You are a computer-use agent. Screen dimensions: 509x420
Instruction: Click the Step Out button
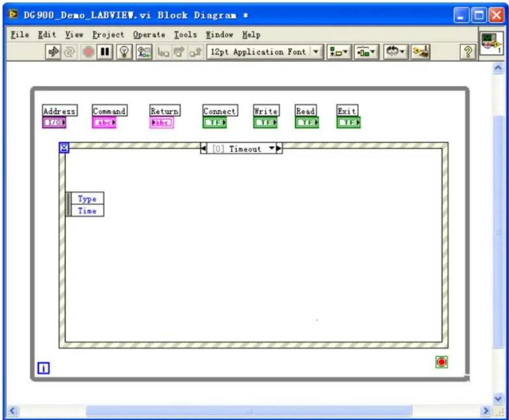coord(196,52)
